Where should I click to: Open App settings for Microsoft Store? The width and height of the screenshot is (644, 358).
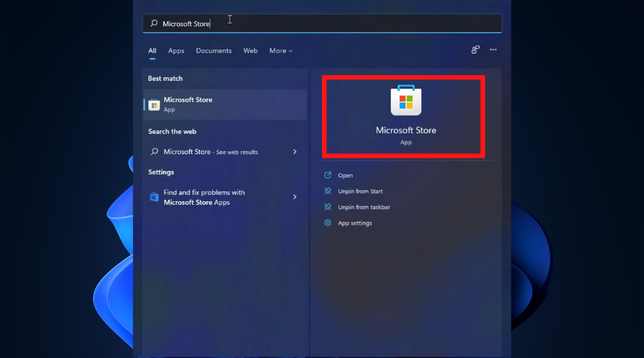coord(355,223)
